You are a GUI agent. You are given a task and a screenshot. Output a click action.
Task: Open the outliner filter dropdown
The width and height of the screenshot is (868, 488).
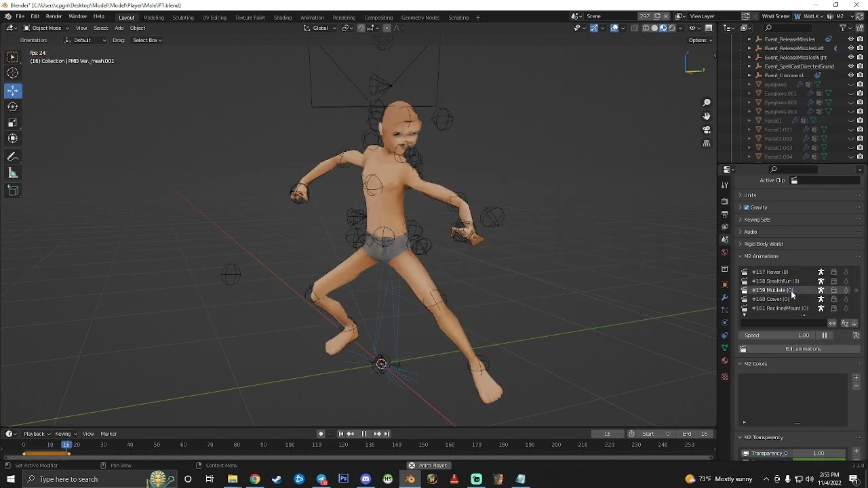tap(845, 28)
